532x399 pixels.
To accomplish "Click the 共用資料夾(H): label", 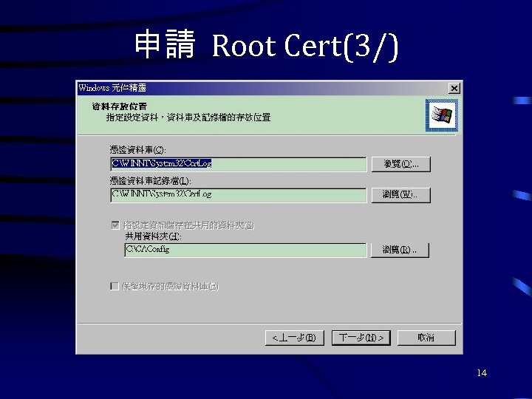I will [x=153, y=236].
